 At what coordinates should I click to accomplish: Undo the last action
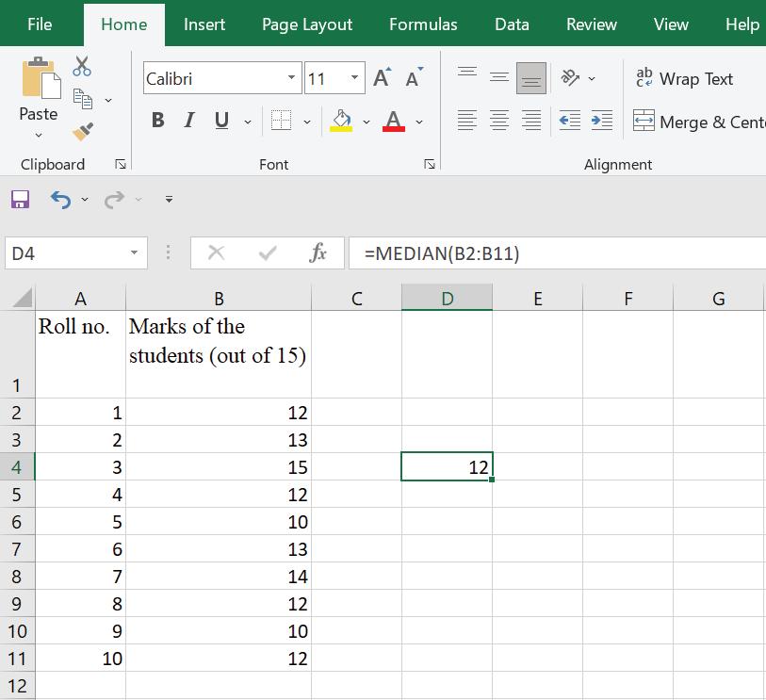pos(60,200)
